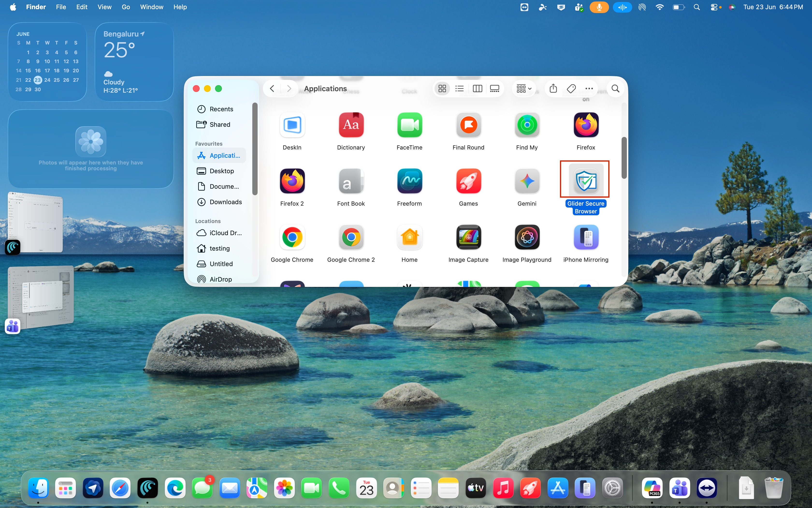
Task: Click the Finder window content scrollbar
Action: pyautogui.click(x=624, y=158)
